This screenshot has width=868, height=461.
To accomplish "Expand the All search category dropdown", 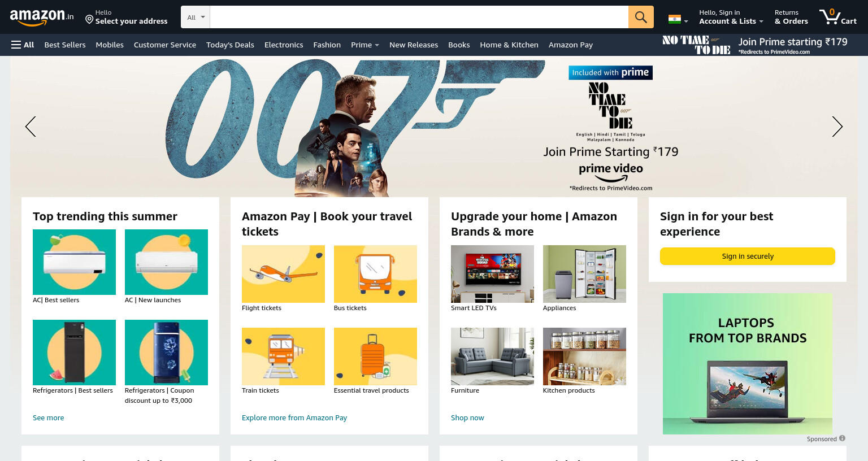I will click(196, 17).
